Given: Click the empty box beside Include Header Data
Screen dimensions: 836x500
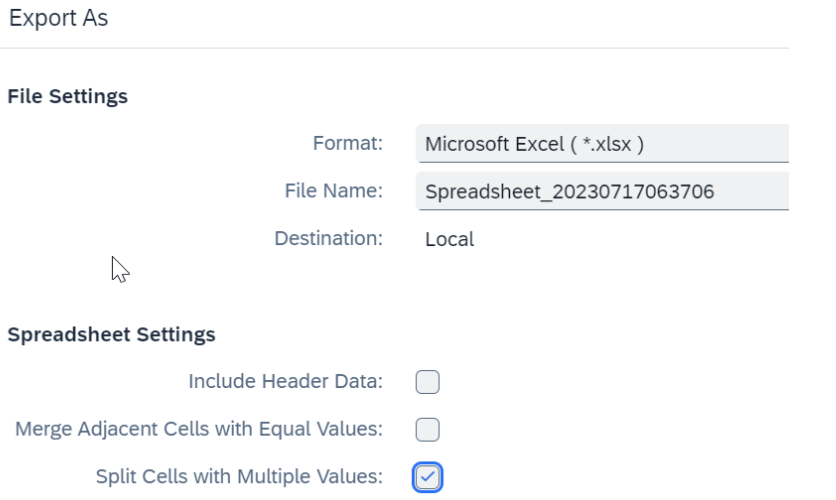Looking at the screenshot, I should tap(428, 382).
